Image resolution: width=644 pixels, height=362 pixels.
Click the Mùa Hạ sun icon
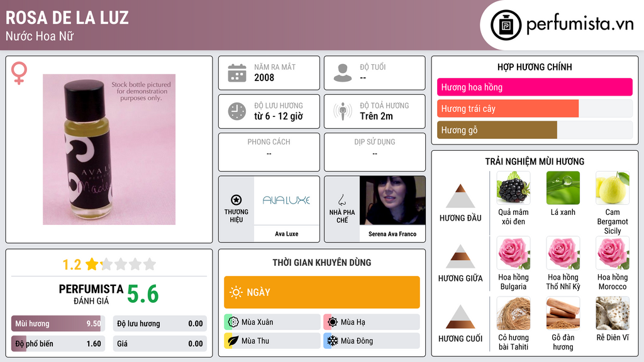pyautogui.click(x=332, y=322)
